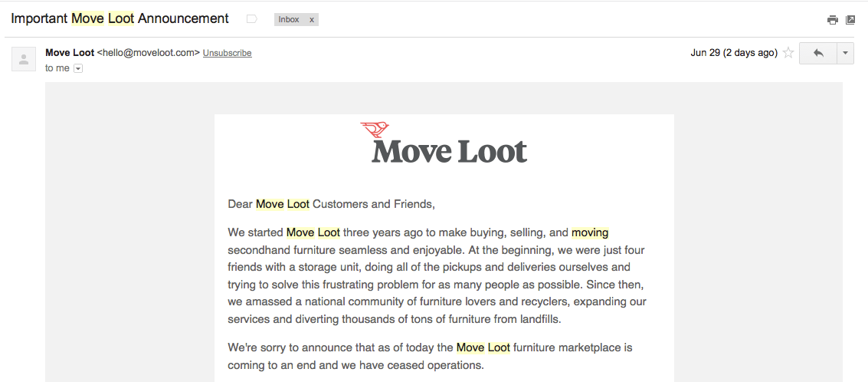This screenshot has height=382, width=868.
Task: Click the email subject line heading
Action: tap(120, 18)
